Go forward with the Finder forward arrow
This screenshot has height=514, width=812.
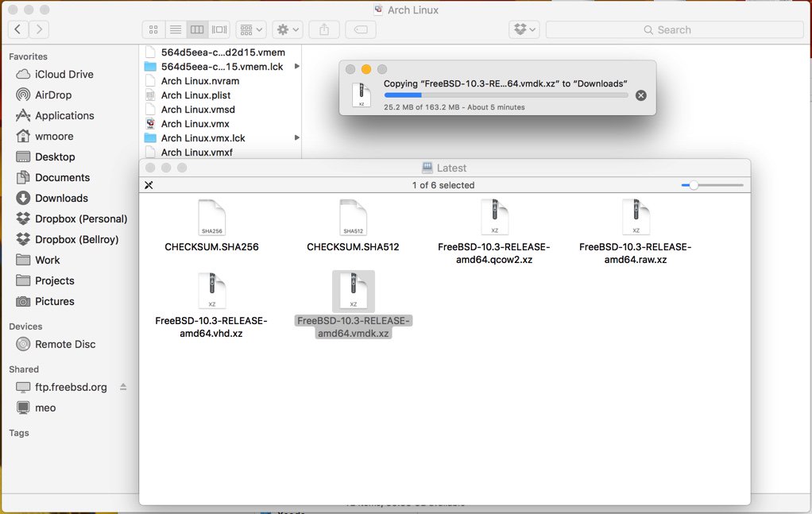click(39, 29)
